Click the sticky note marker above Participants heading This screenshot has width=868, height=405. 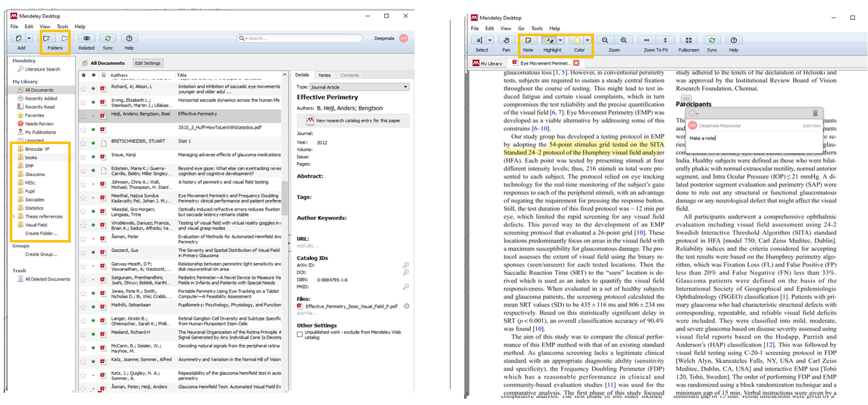point(686,98)
